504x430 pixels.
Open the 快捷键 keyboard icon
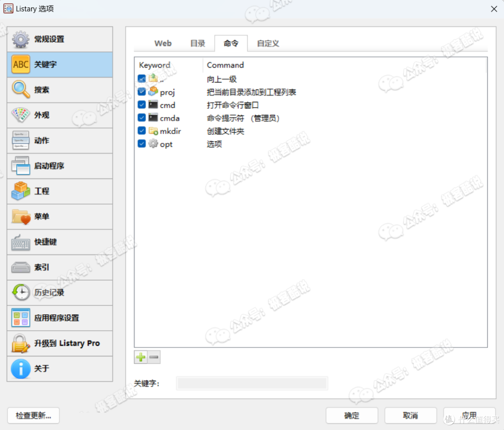point(21,242)
